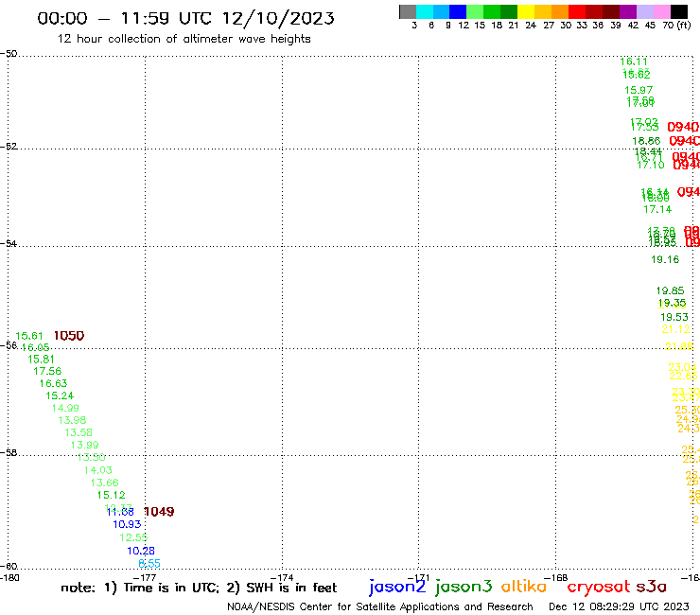Pick the yellow swatch in the color scale
Viewport: 700px width, 615px height.
click(526, 11)
